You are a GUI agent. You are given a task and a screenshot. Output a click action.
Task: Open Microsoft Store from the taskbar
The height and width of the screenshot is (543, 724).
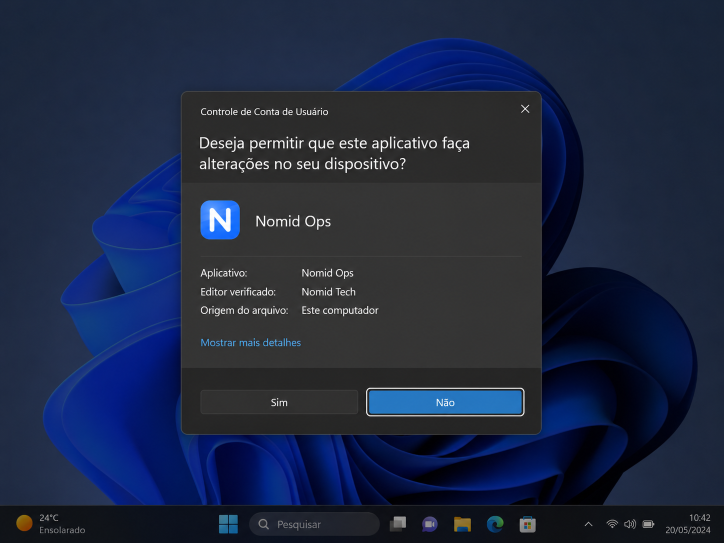(x=527, y=524)
